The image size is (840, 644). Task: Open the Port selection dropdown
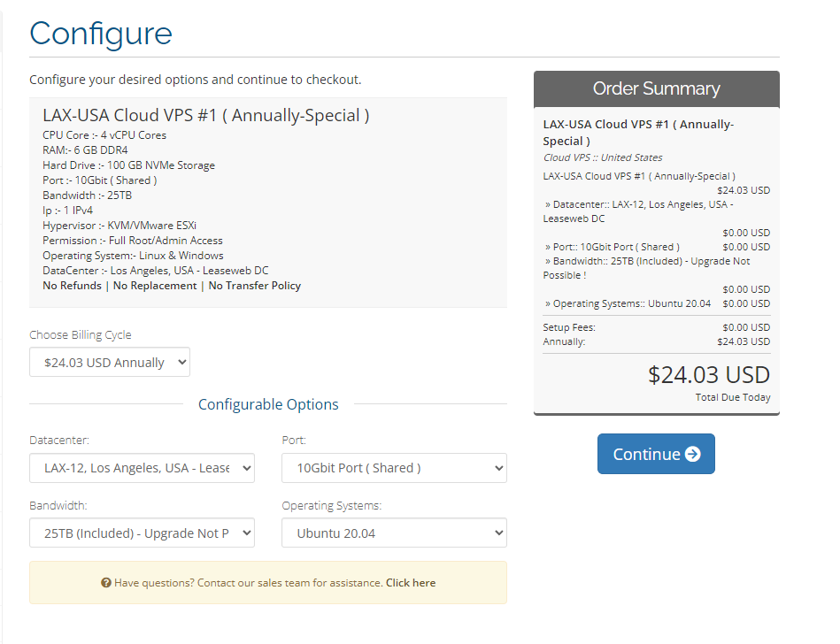(x=394, y=468)
